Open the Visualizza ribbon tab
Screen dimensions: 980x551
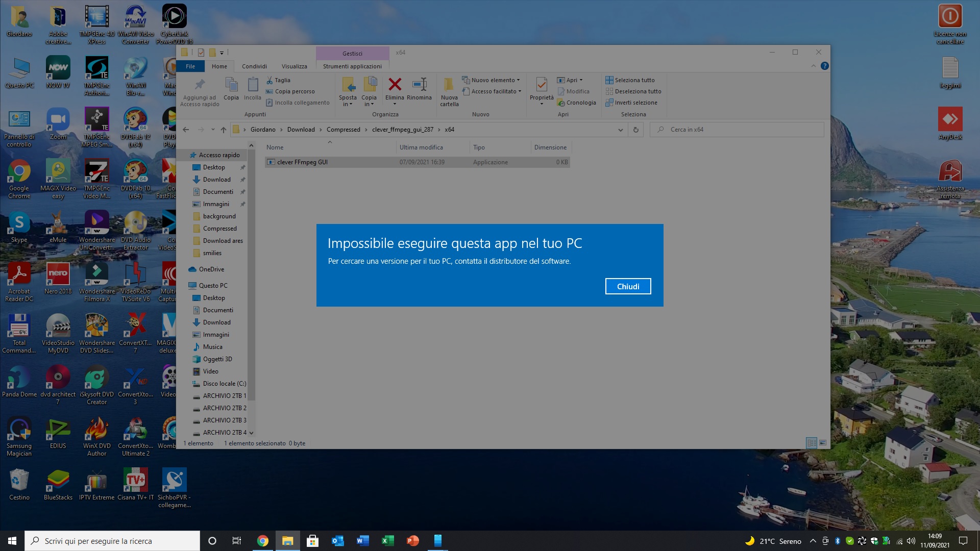coord(294,66)
